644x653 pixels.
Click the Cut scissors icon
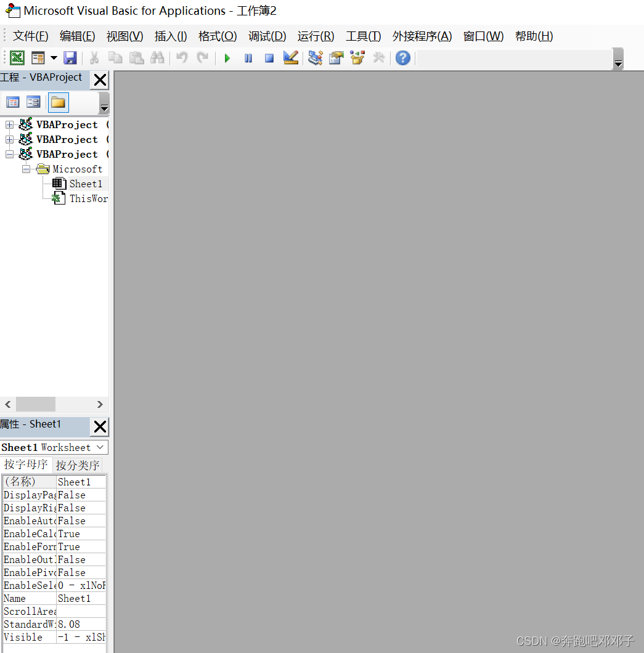[x=94, y=58]
